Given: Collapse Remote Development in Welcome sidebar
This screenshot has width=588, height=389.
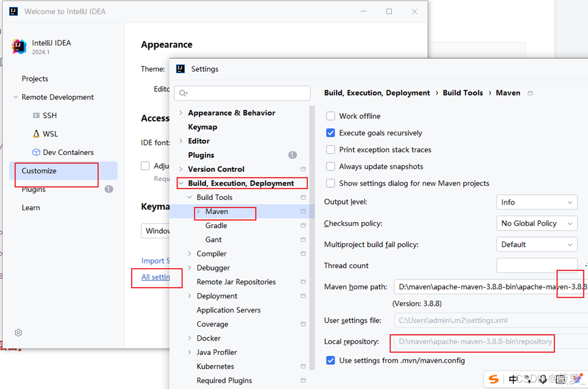Looking at the screenshot, I should coord(16,97).
